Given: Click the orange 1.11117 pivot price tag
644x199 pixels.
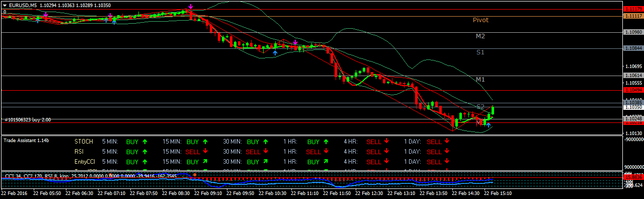Looking at the screenshot, I should 633,16.
